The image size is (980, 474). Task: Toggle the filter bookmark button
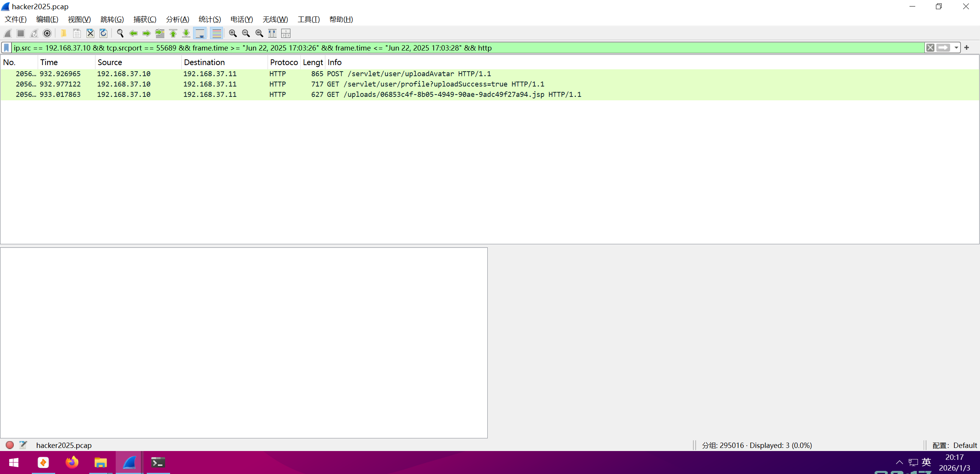click(7, 48)
